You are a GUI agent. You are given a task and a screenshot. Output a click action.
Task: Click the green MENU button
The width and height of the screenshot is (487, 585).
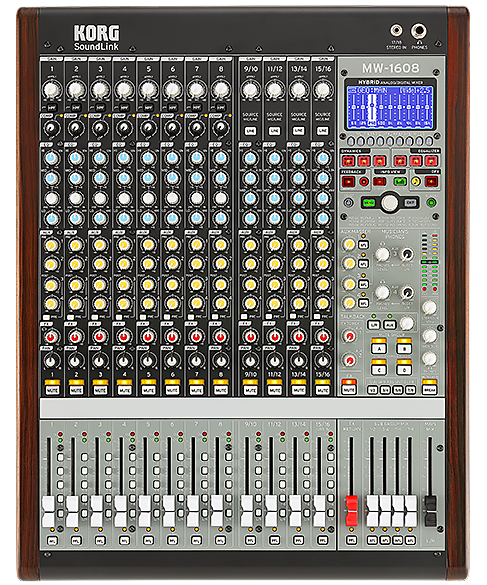pyautogui.click(x=369, y=203)
